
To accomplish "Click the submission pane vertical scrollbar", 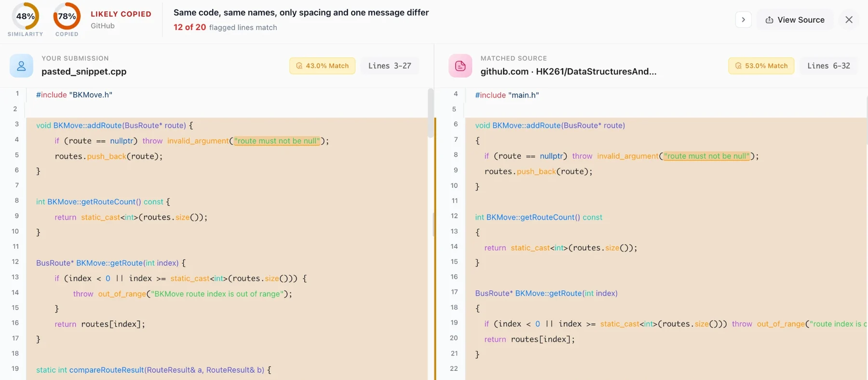I will 431,113.
